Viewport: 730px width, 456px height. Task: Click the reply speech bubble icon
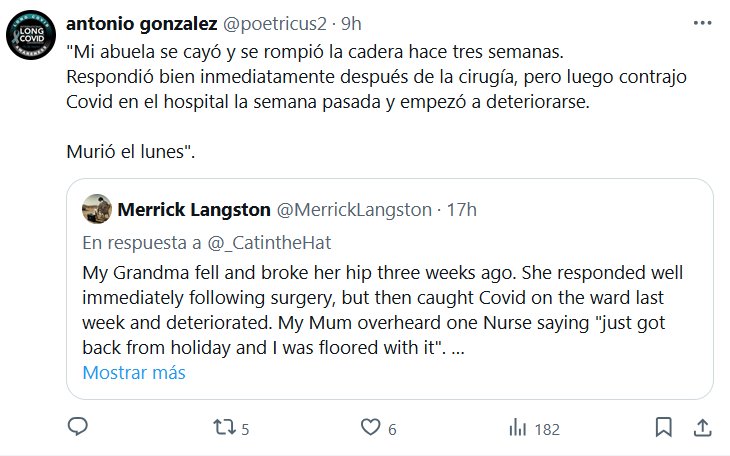point(78,428)
